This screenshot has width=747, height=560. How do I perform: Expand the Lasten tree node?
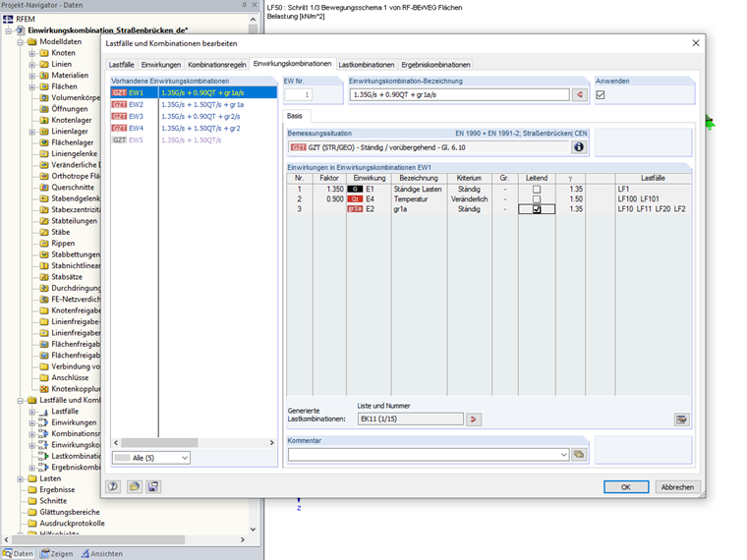(x=21, y=478)
